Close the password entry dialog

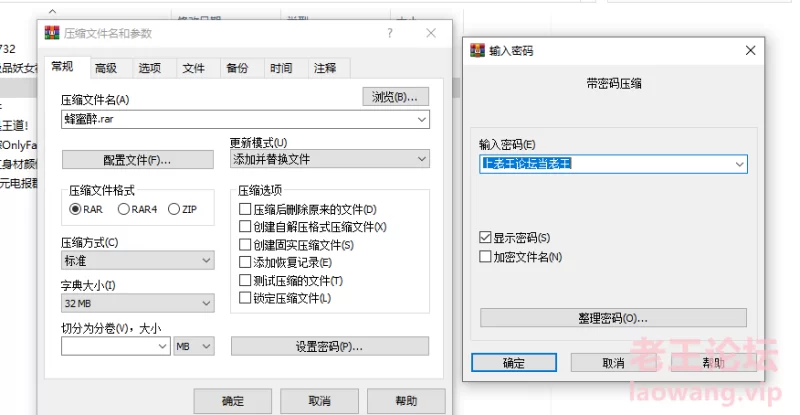tap(750, 50)
